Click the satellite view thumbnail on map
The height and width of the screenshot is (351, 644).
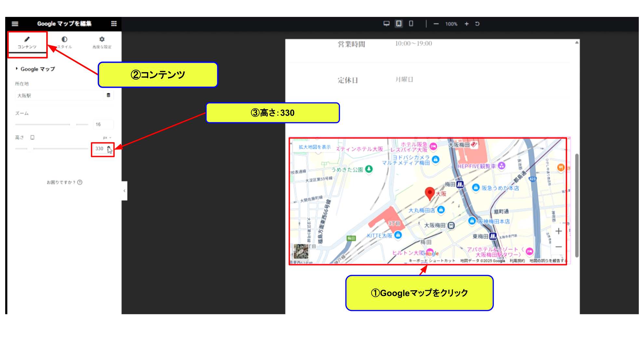coord(301,251)
